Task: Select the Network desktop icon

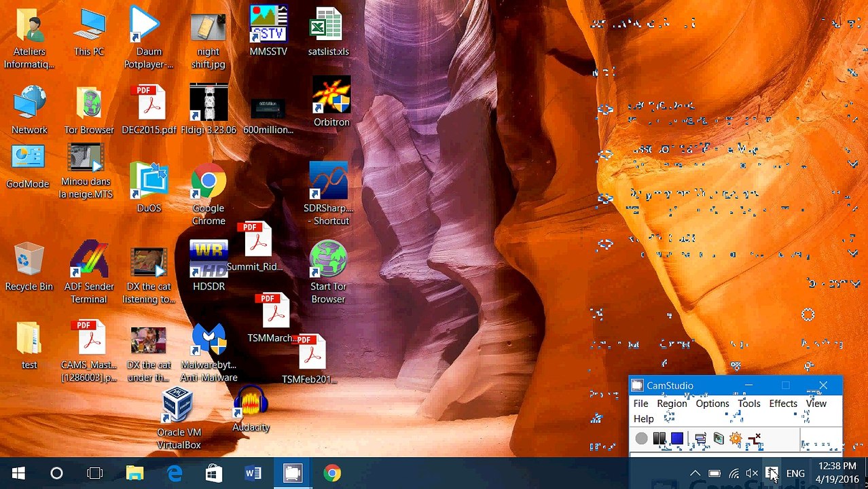Action: click(x=29, y=110)
